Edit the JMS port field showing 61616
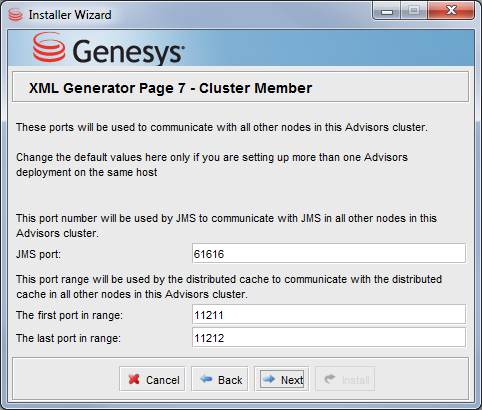Screen dimensions: 482x410 [329, 254]
